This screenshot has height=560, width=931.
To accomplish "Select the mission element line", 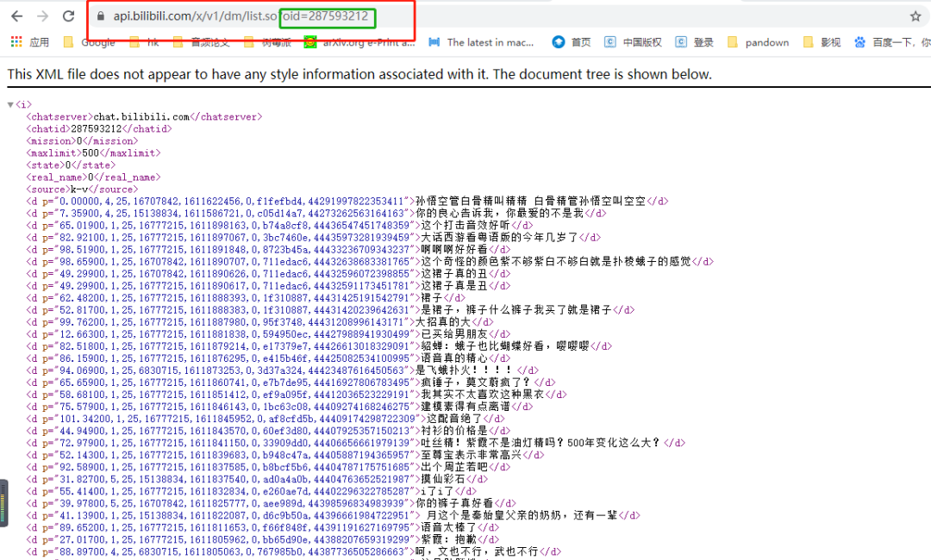I will (82, 141).
